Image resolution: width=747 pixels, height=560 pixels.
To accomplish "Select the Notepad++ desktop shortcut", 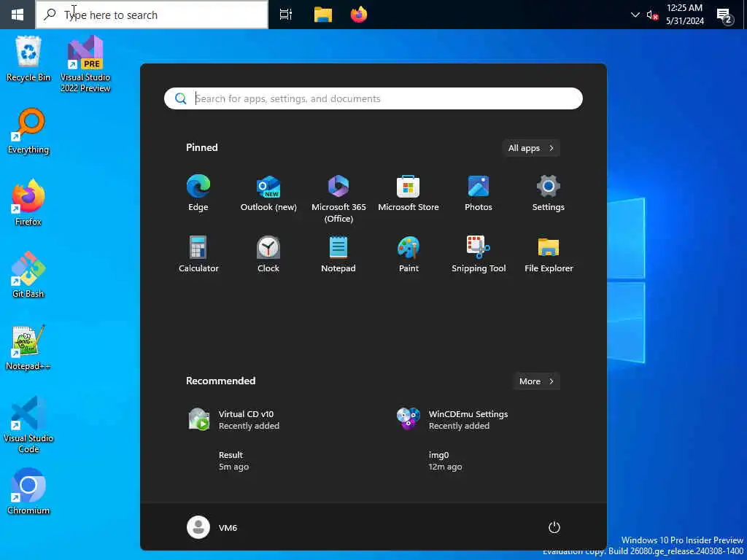I will click(x=28, y=348).
